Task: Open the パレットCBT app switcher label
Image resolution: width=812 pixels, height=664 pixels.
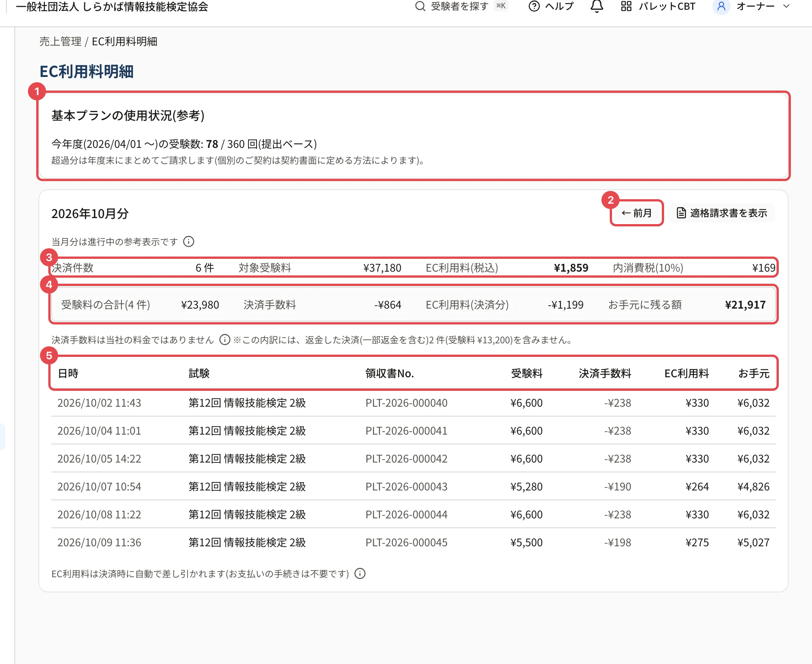Action: [x=667, y=6]
